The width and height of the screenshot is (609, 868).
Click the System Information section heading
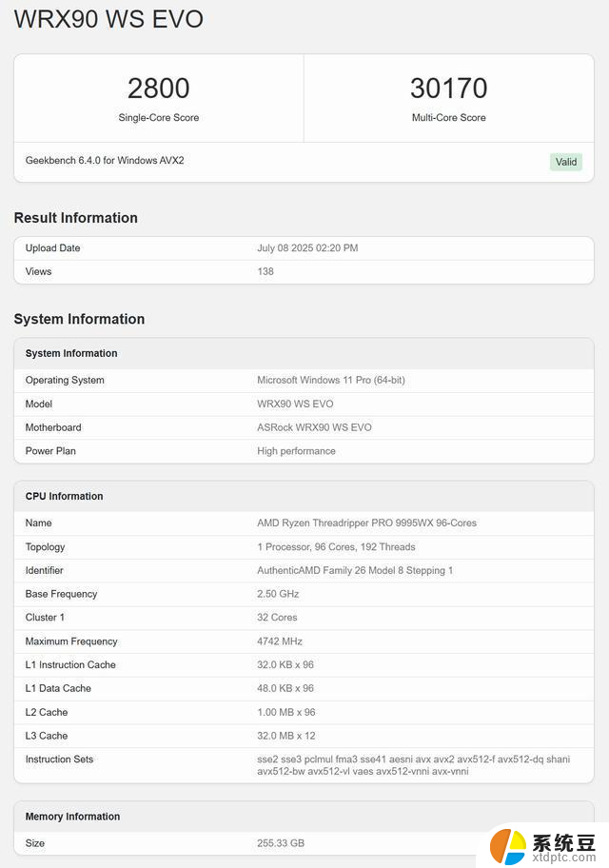coord(79,319)
